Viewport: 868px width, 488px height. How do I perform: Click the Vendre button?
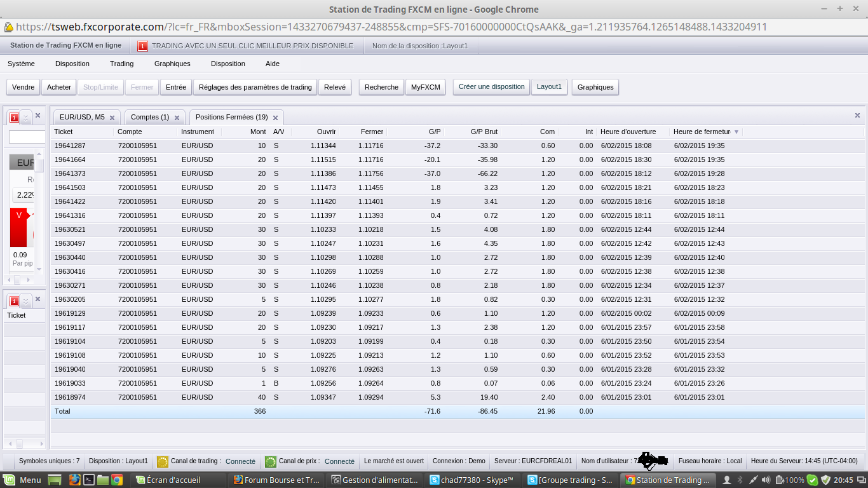[24, 87]
